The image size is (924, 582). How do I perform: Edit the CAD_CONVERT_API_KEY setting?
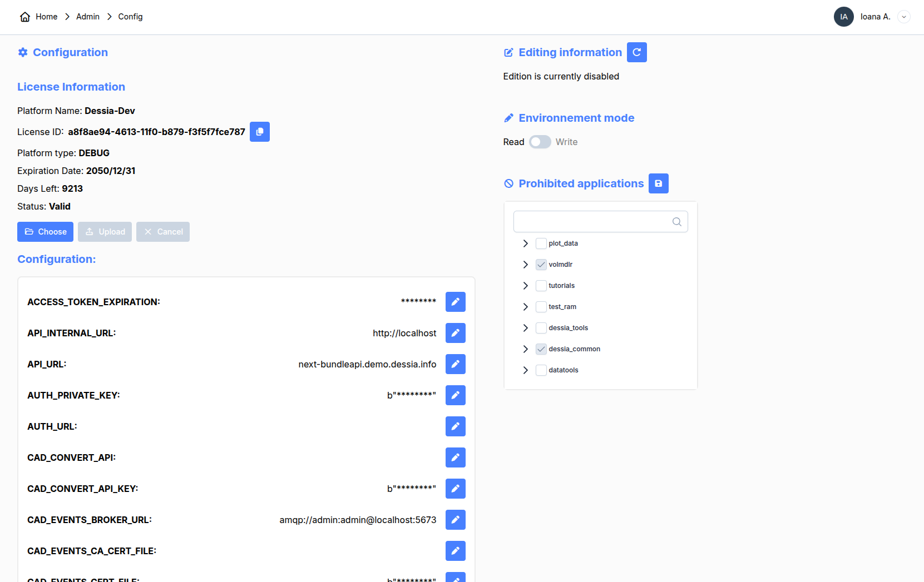(x=455, y=489)
